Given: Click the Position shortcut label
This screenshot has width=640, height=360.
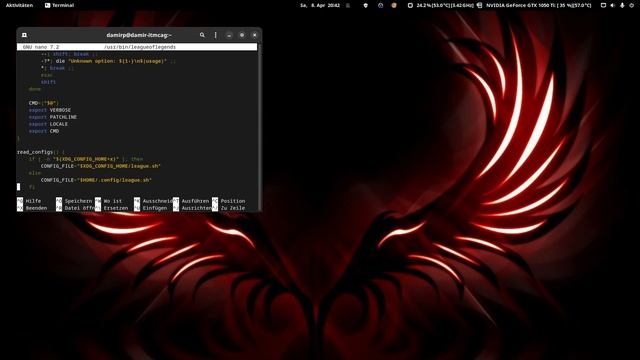Looking at the screenshot, I should point(233,201).
